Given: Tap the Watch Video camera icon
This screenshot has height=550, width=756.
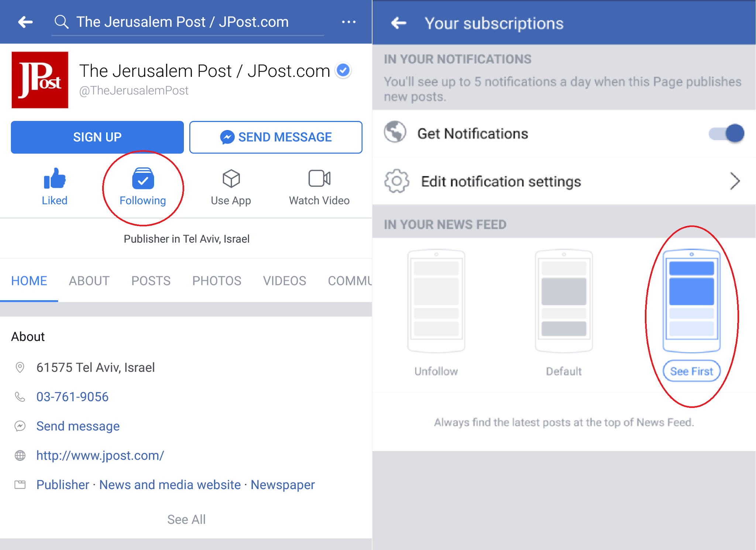Looking at the screenshot, I should point(319,179).
